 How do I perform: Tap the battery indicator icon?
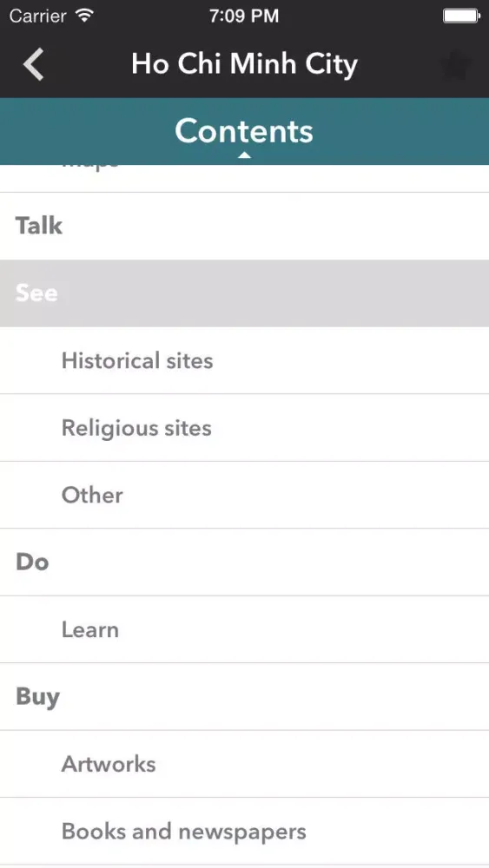click(x=461, y=16)
